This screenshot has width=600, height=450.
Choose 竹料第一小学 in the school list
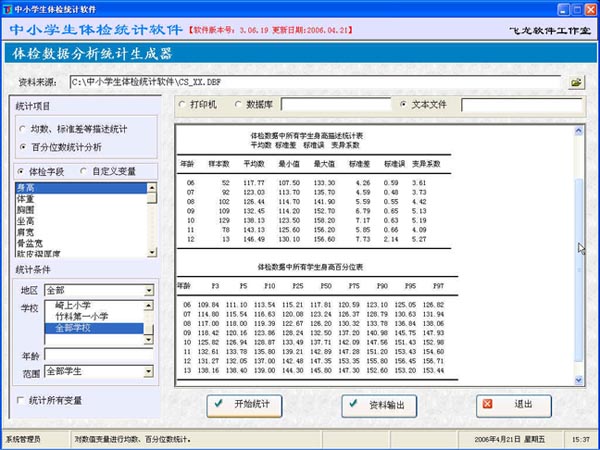tap(82, 317)
